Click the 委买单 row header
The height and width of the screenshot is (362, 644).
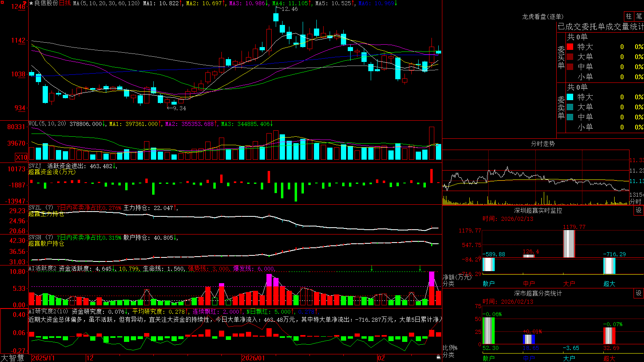tap(561, 57)
